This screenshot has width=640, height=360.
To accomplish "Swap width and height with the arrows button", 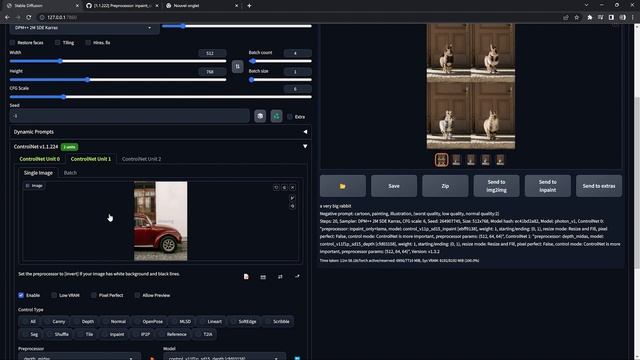I will 238,67.
